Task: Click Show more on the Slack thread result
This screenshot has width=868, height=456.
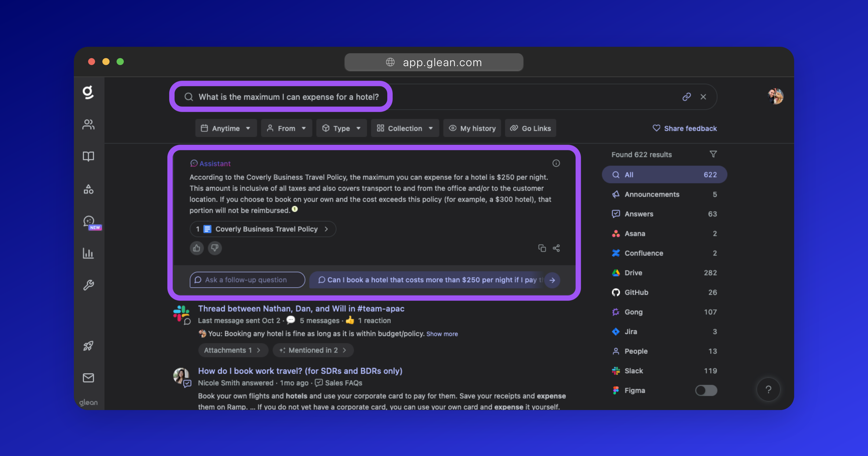Action: point(442,334)
